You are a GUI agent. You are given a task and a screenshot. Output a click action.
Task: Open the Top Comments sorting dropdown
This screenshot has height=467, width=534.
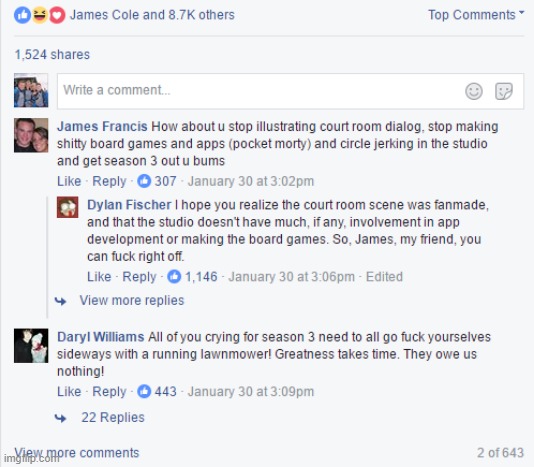(x=476, y=15)
